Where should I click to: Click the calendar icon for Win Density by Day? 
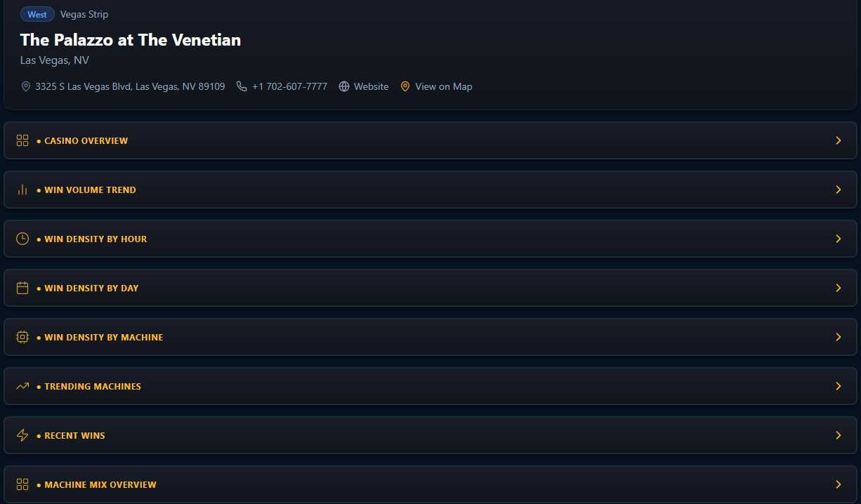tap(22, 288)
